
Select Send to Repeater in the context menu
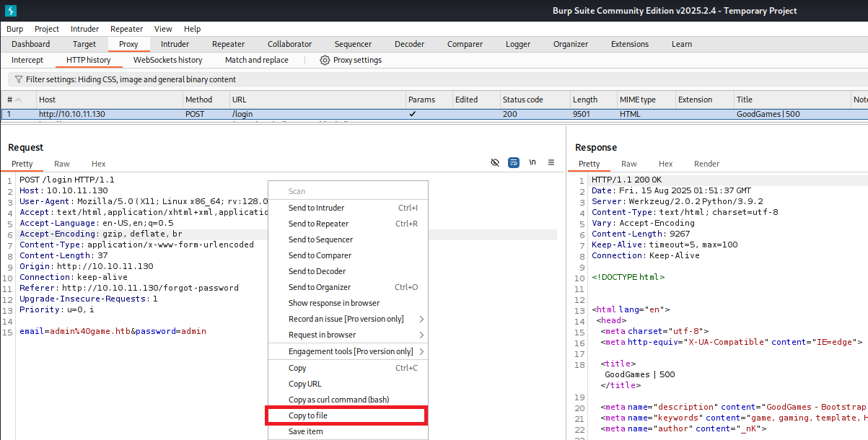coord(318,224)
